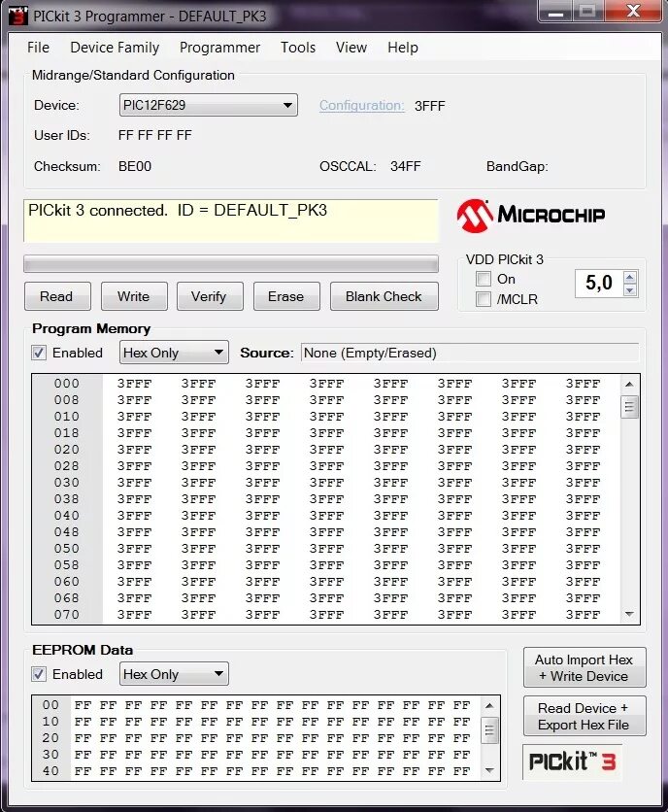Click the Read button
The image size is (668, 812).
point(57,296)
